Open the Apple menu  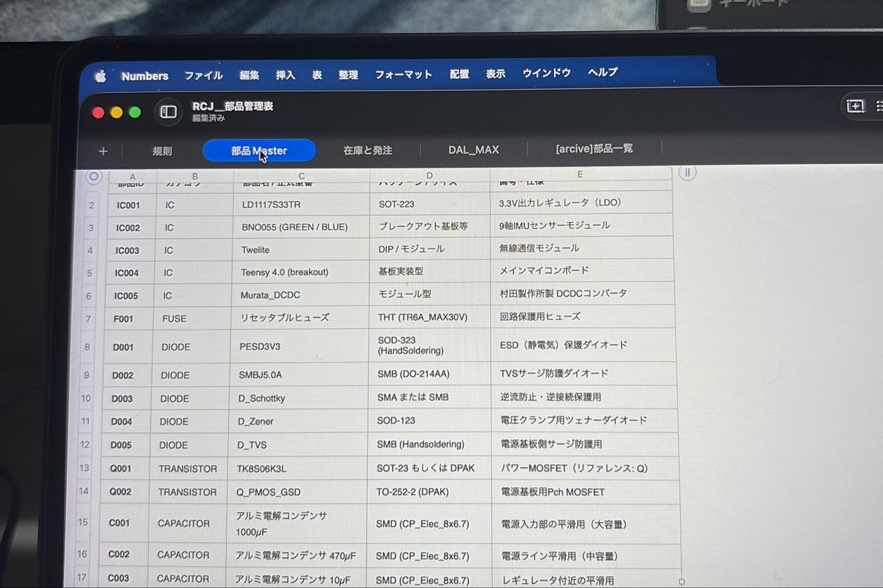100,77
